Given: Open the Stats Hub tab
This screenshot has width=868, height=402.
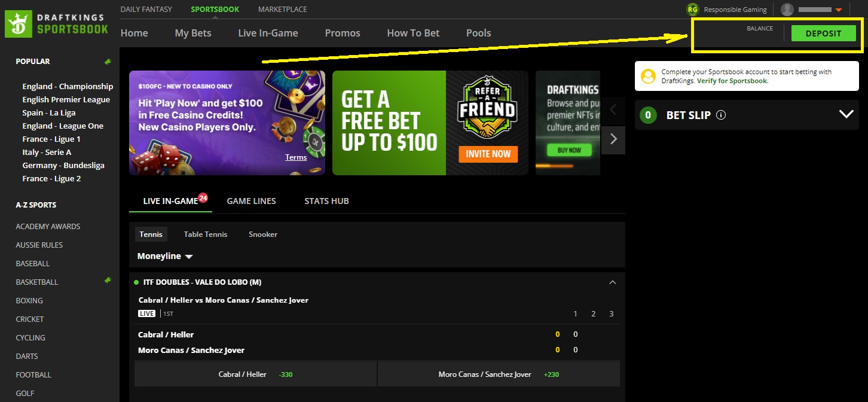Looking at the screenshot, I should (326, 201).
